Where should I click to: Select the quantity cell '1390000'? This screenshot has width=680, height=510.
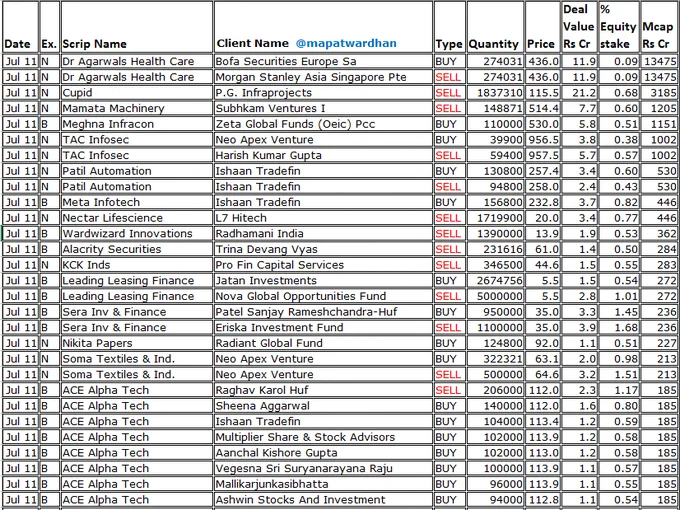495,233
